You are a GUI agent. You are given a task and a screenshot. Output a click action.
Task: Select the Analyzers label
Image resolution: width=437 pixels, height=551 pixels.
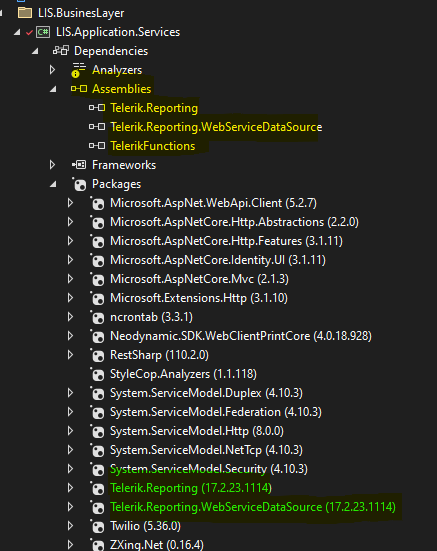pos(117,70)
